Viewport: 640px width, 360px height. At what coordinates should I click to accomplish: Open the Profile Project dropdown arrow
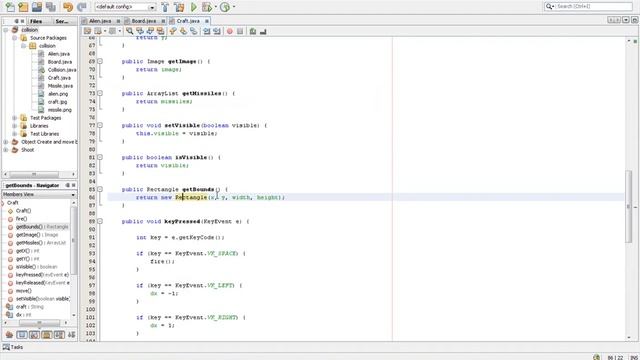234,7
